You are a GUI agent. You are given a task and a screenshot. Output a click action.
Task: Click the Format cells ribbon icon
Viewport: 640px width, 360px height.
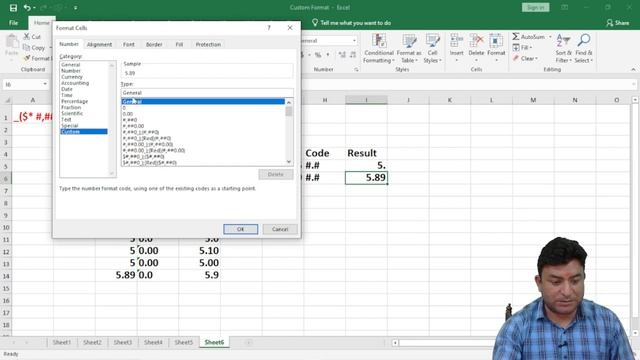[496, 41]
